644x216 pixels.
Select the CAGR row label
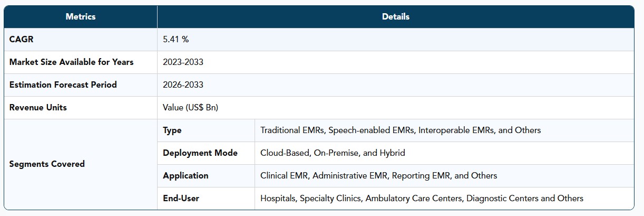click(x=22, y=39)
